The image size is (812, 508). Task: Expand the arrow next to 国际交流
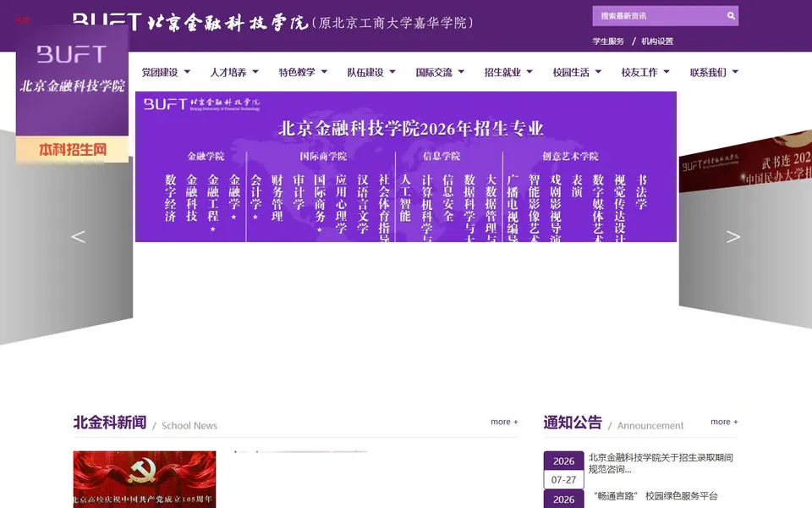(461, 72)
